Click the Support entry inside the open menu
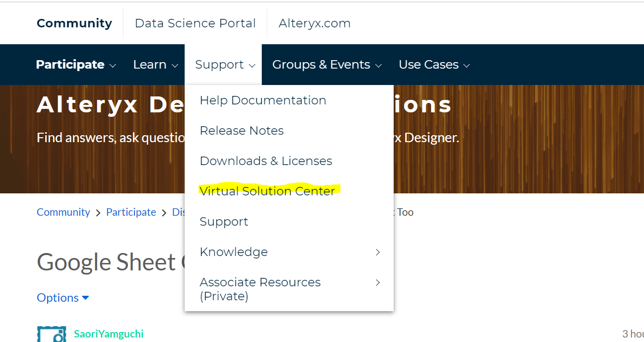 pyautogui.click(x=223, y=221)
